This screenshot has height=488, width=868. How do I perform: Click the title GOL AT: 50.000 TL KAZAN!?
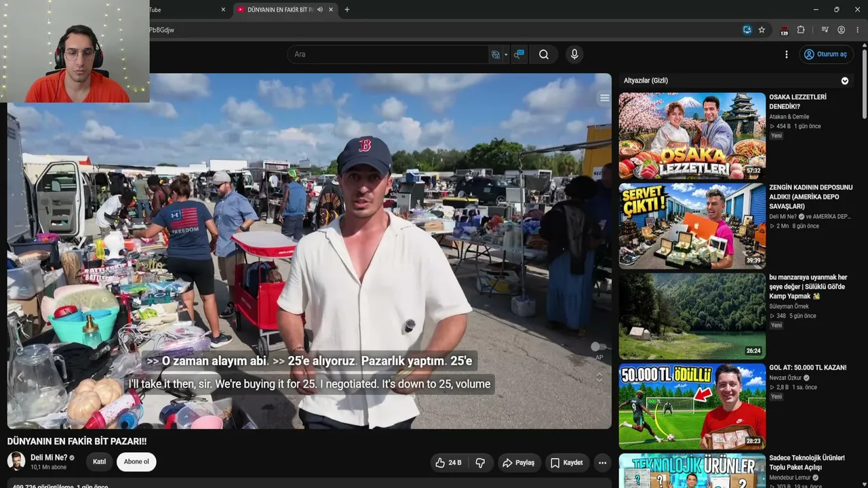tap(808, 367)
